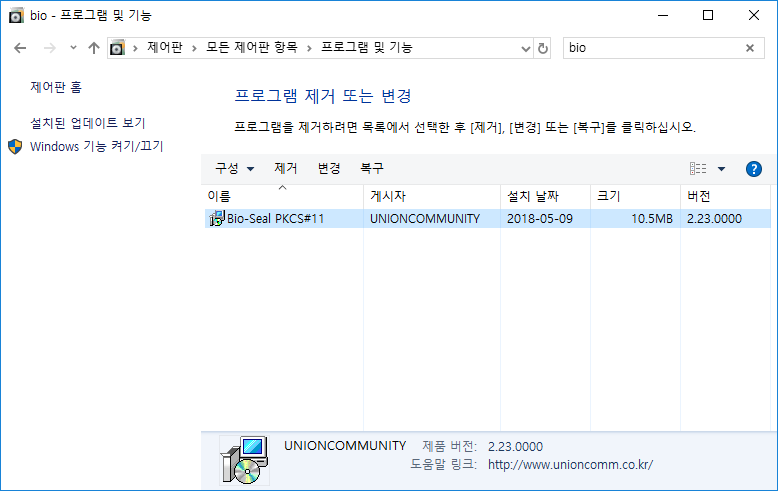Viewport: 778px width, 491px height.
Task: Clear the bio search text
Action: 750,48
